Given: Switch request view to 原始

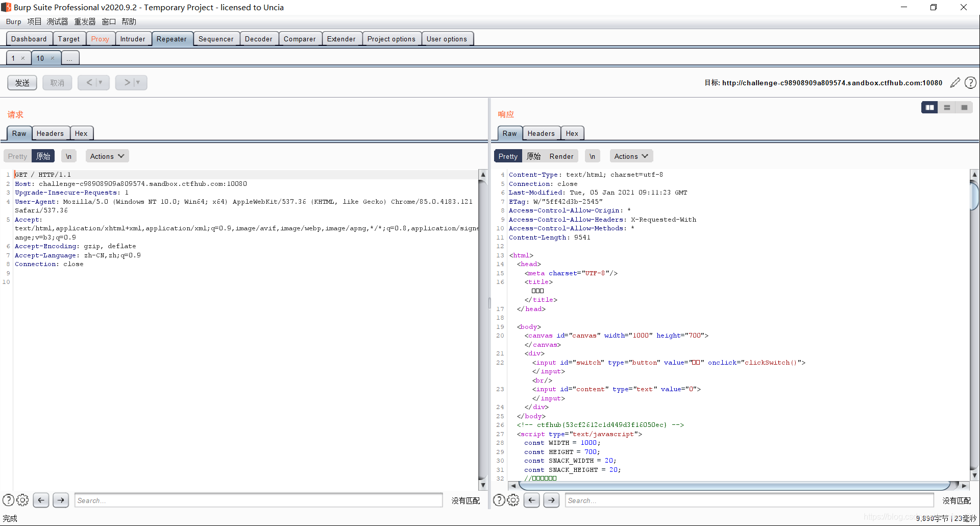Looking at the screenshot, I should pos(43,156).
